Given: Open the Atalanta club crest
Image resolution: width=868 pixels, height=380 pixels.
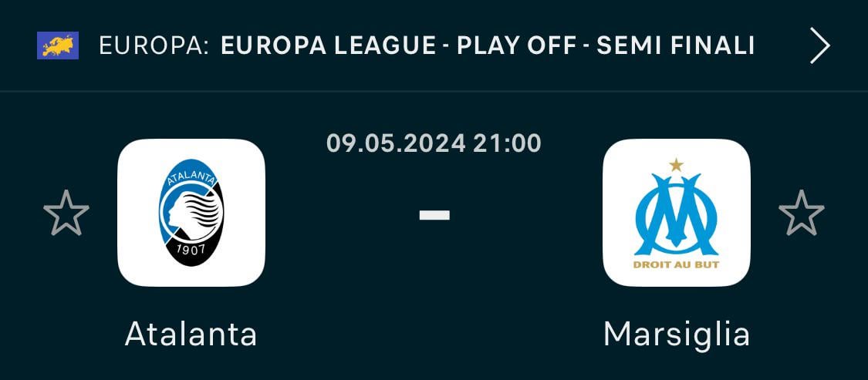Looking at the screenshot, I should [x=191, y=213].
